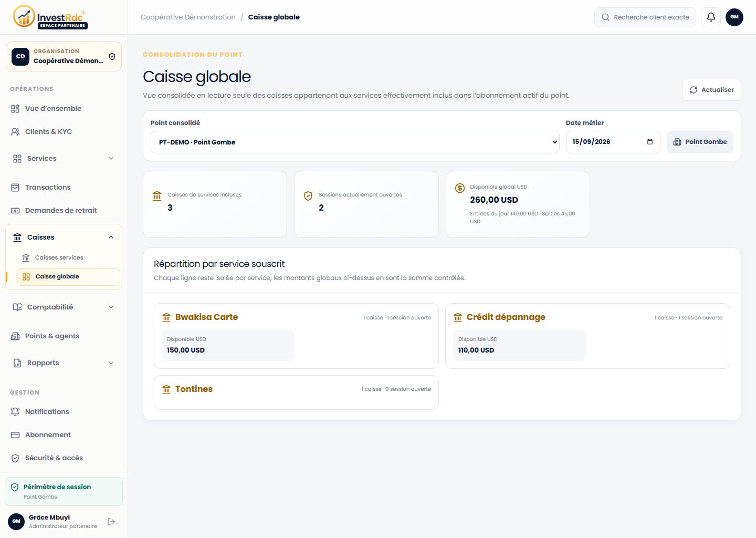Open the Caisses services submenu item
This screenshot has height=538, width=756.
(x=68, y=258)
